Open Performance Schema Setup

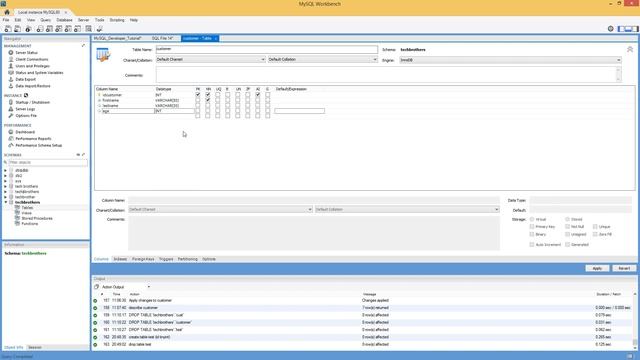38,145
